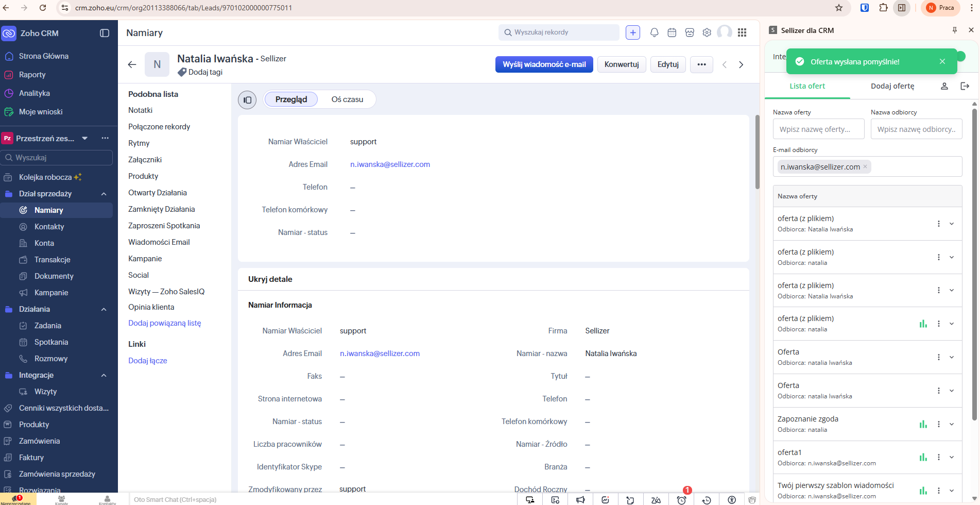This screenshot has width=980, height=505.
Task: Toggle the related list panel view
Action: coord(247,99)
